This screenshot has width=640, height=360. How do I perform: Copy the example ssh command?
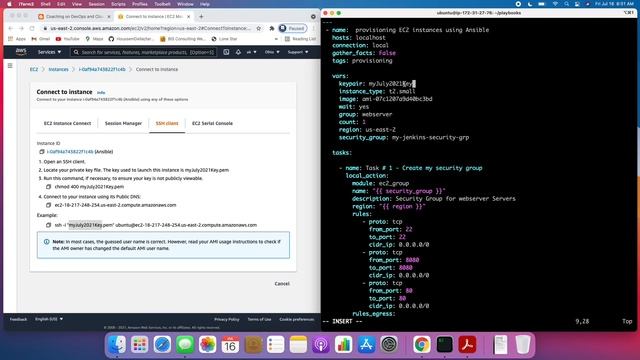click(x=48, y=225)
